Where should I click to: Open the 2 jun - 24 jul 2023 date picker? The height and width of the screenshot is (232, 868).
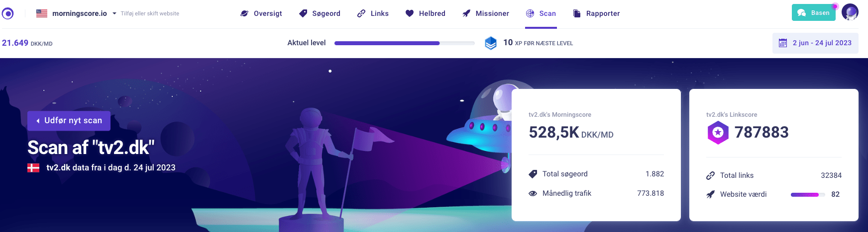tap(815, 43)
